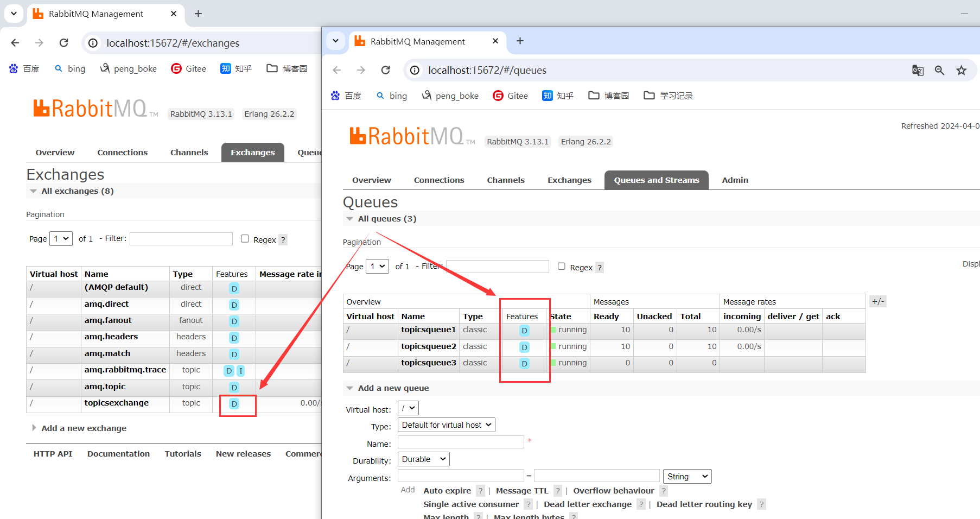Sort queues by the Ready column header
The height and width of the screenshot is (519, 980).
coord(606,317)
